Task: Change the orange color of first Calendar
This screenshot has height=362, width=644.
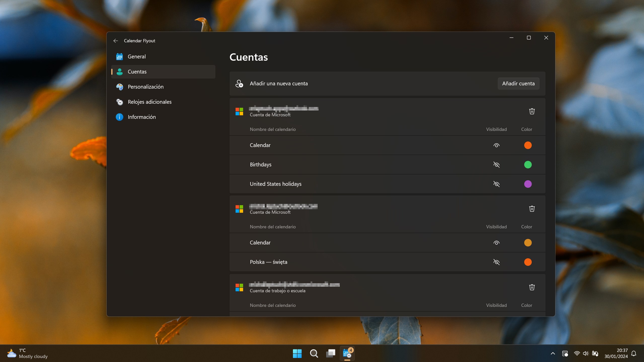Action: click(528, 145)
